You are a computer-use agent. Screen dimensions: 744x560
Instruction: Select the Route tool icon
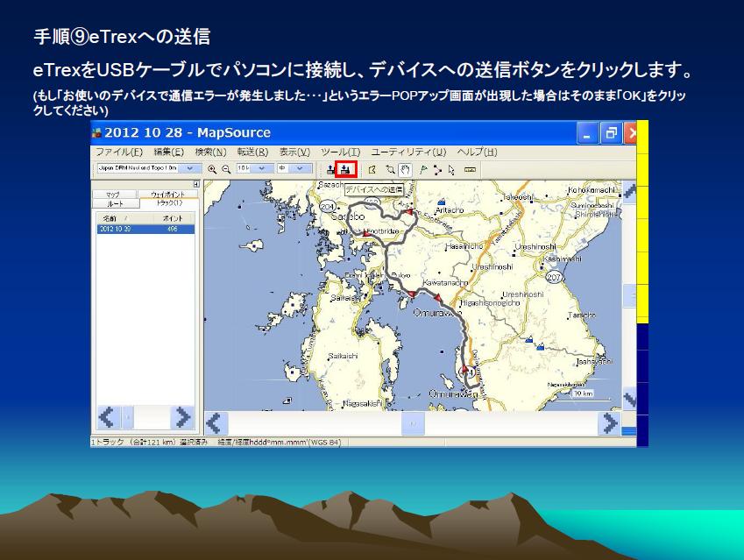(437, 169)
